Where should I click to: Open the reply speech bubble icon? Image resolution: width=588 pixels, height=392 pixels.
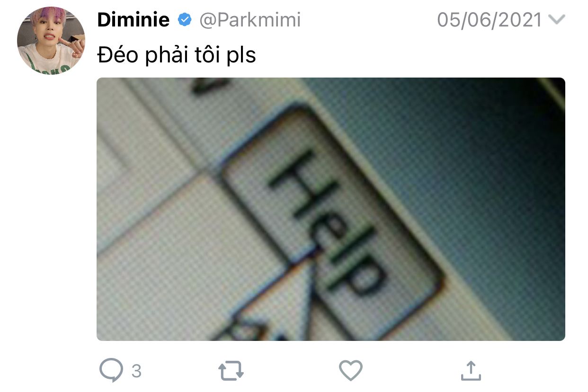111,370
